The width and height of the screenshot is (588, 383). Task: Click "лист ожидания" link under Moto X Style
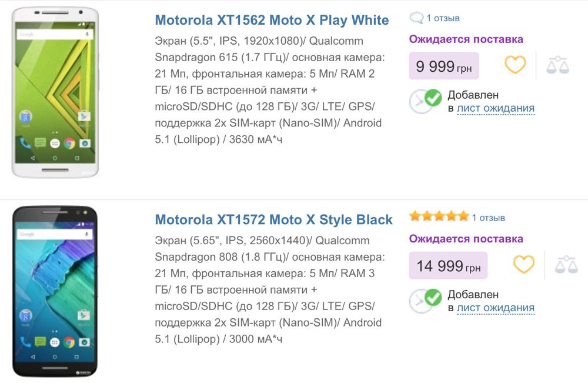point(495,308)
